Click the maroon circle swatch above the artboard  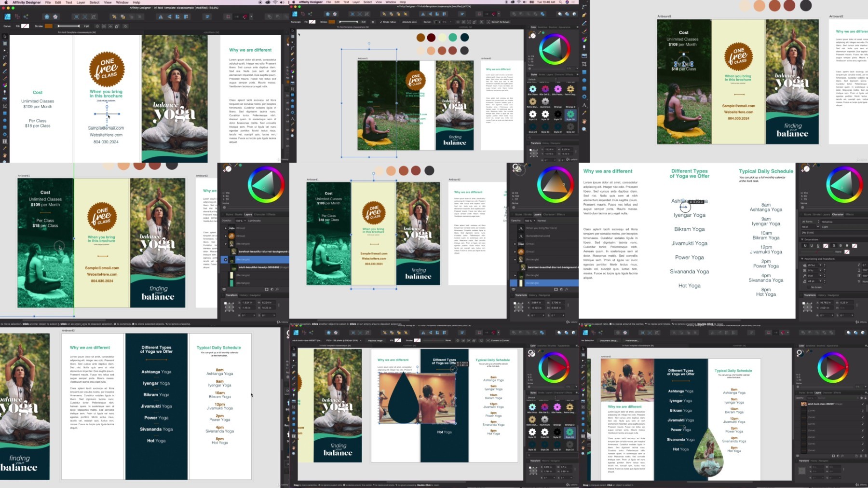[431, 37]
